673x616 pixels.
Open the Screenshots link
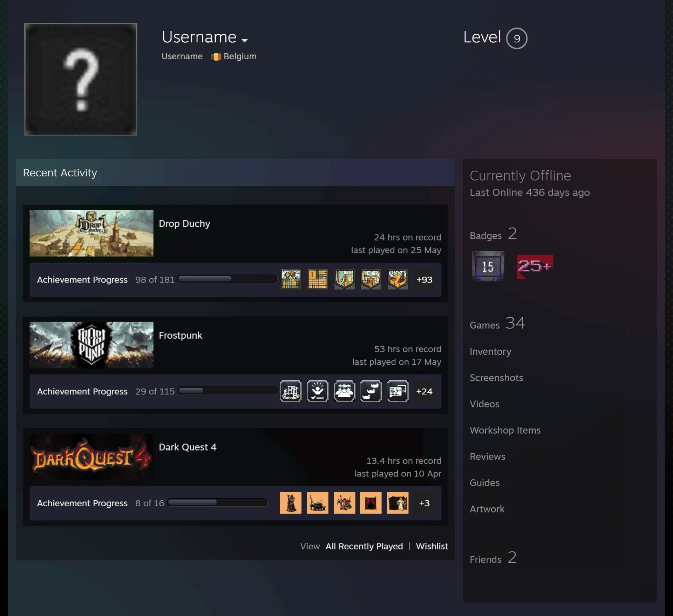click(496, 378)
